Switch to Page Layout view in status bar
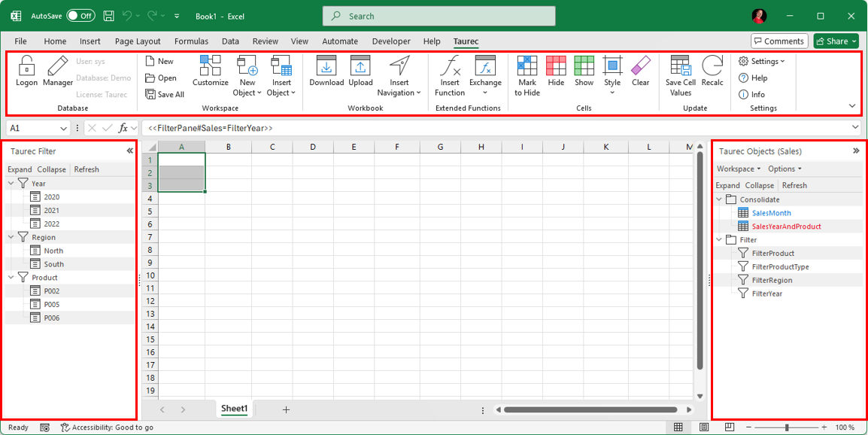The width and height of the screenshot is (868, 435). point(703,427)
